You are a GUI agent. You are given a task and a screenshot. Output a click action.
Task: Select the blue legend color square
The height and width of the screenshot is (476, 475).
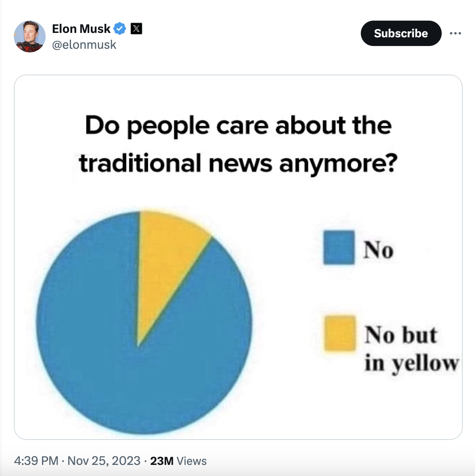pos(339,248)
